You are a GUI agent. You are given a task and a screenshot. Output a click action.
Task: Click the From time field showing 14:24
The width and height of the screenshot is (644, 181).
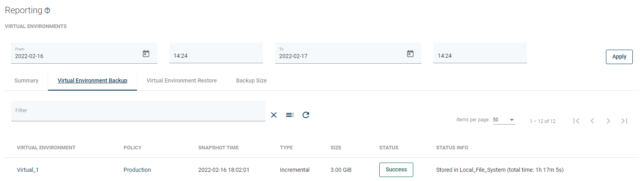coord(216,56)
